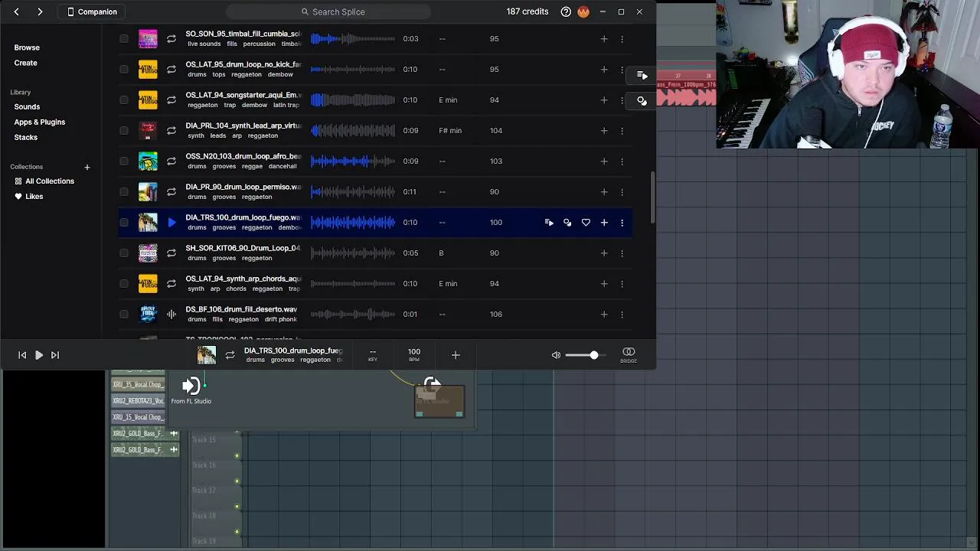The image size is (980, 551).
Task: Open the more options menu for DS_BF_106_drum_fill_deserto
Action: point(622,314)
